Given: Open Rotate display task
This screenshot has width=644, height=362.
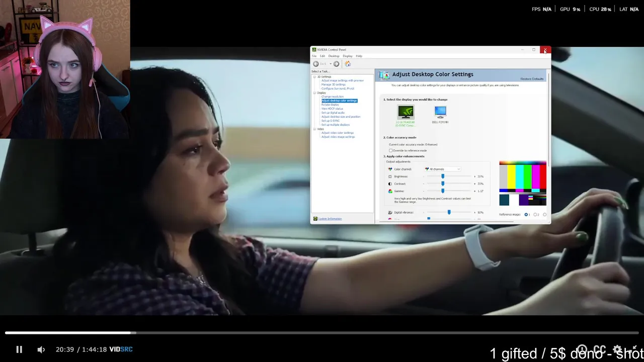Looking at the screenshot, I should [x=330, y=105].
